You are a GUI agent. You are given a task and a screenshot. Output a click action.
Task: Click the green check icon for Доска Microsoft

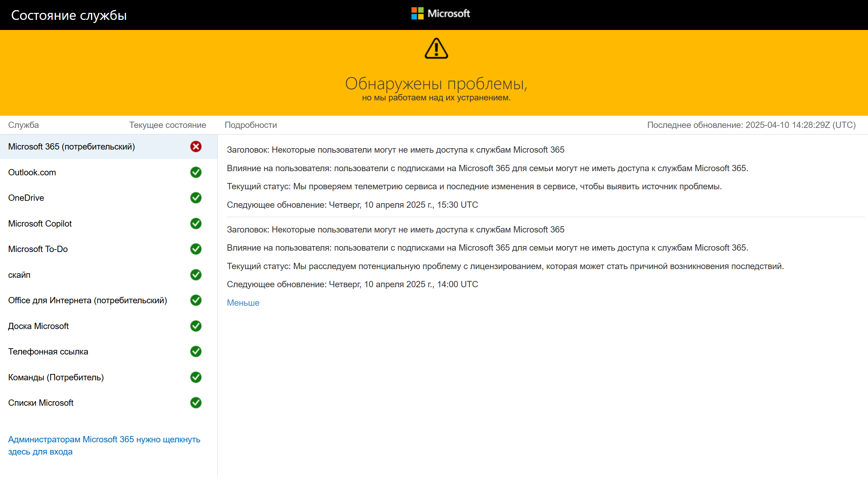(196, 326)
